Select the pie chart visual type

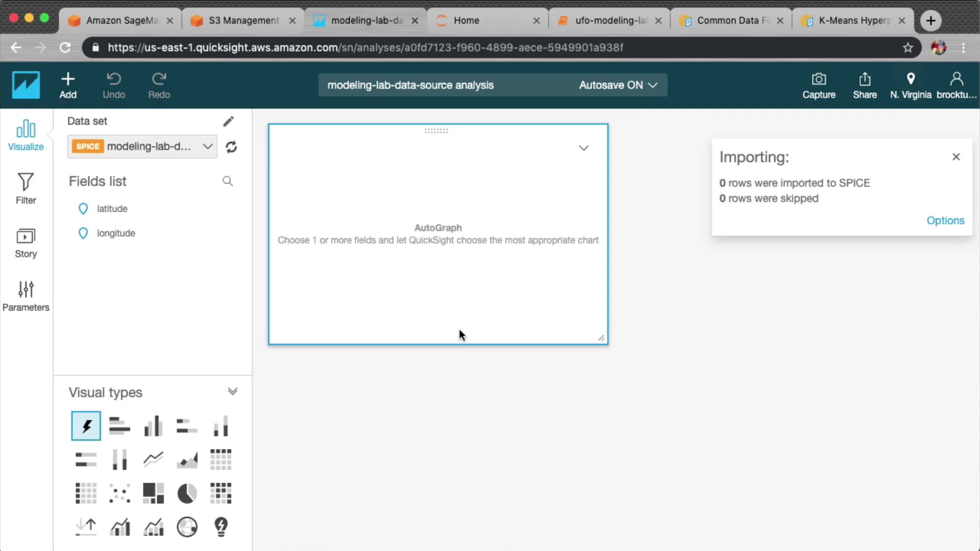[187, 493]
